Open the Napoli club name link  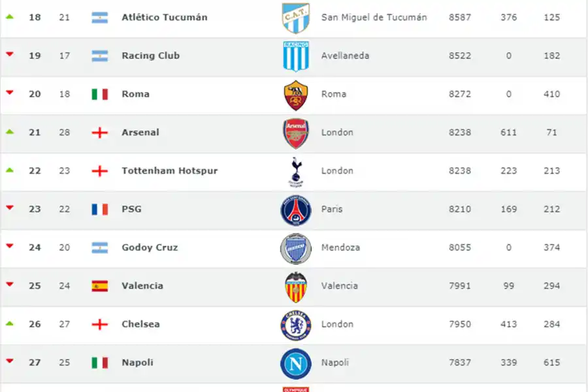(x=137, y=363)
